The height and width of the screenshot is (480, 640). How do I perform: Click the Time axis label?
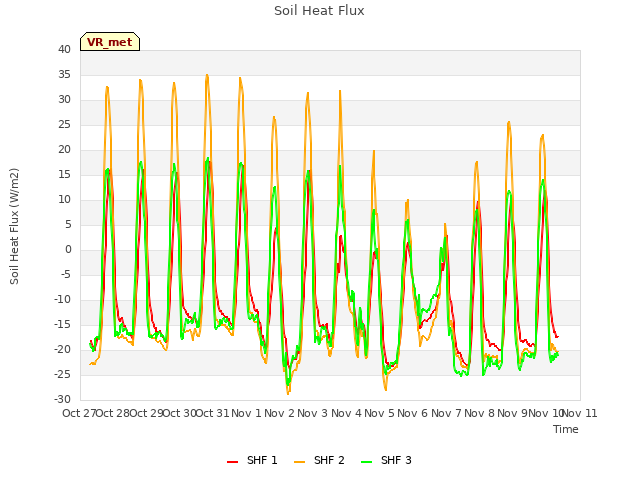[566, 429]
